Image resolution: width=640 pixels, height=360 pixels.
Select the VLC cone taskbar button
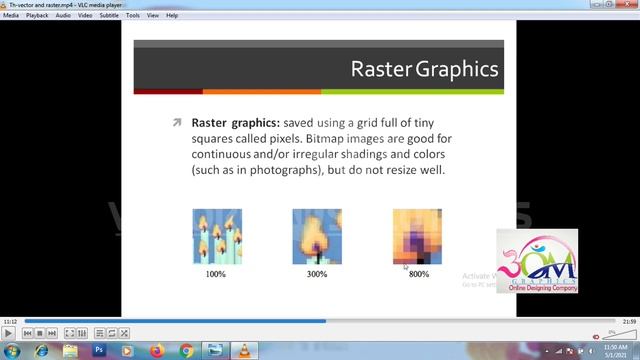pyautogui.click(x=244, y=351)
